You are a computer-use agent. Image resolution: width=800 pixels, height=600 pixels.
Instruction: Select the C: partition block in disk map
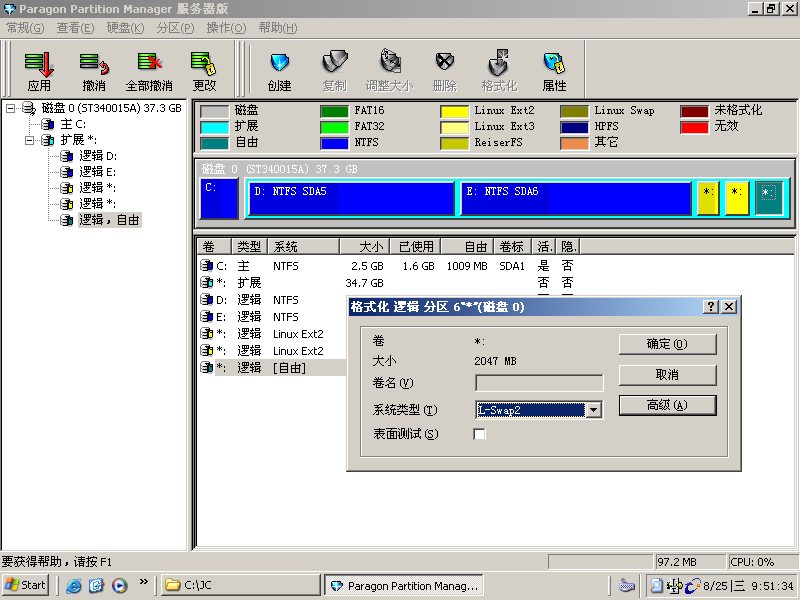click(219, 198)
